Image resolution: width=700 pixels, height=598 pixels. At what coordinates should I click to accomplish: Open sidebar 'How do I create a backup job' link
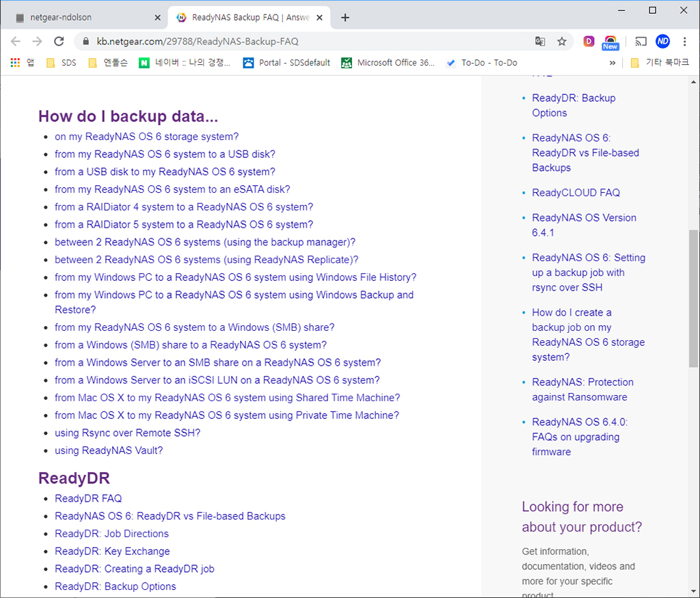pos(588,335)
